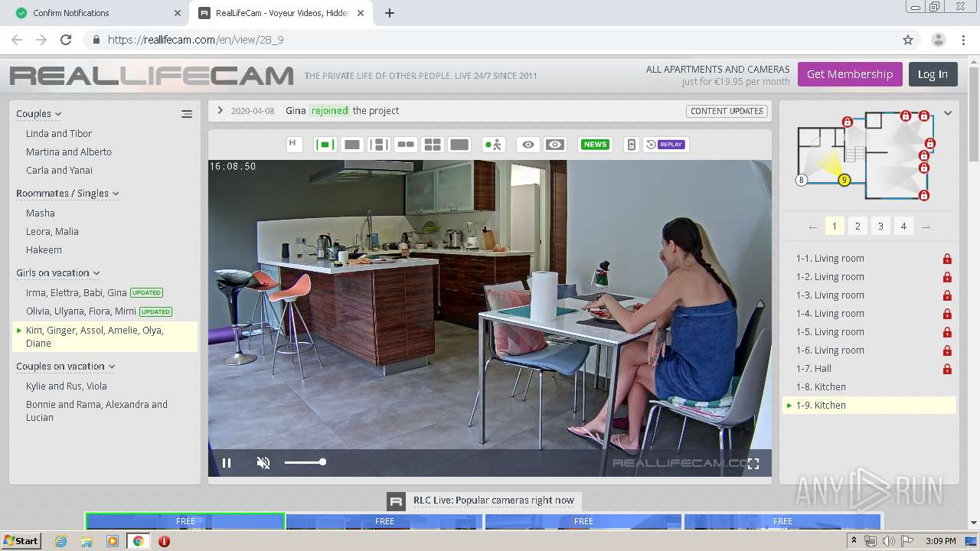980x551 pixels.
Task: Bookmark page with star icon
Action: coord(908,40)
